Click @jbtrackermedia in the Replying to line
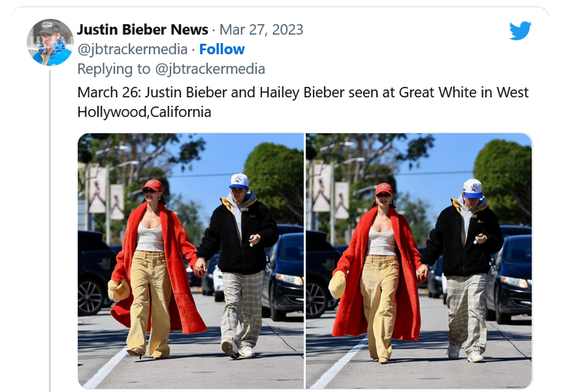This screenshot has height=392, width=588. 210,69
